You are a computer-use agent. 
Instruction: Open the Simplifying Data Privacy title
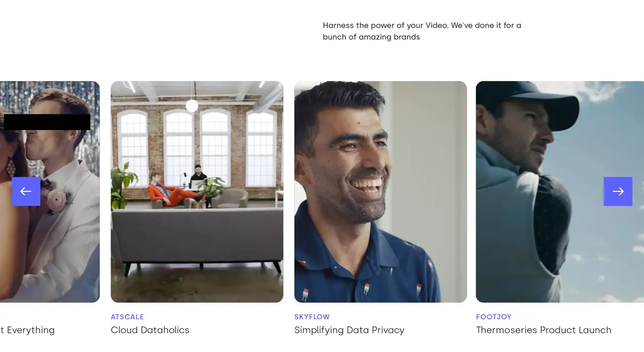pos(349,330)
